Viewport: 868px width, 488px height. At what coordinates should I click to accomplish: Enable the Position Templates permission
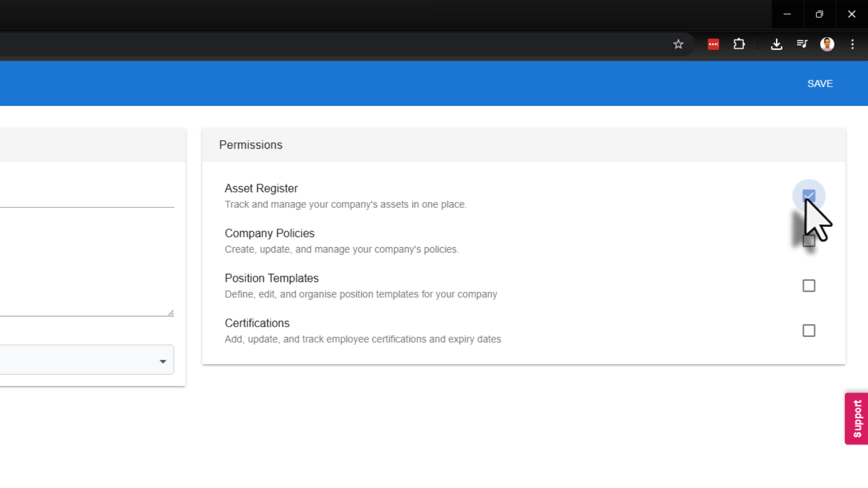(x=808, y=286)
